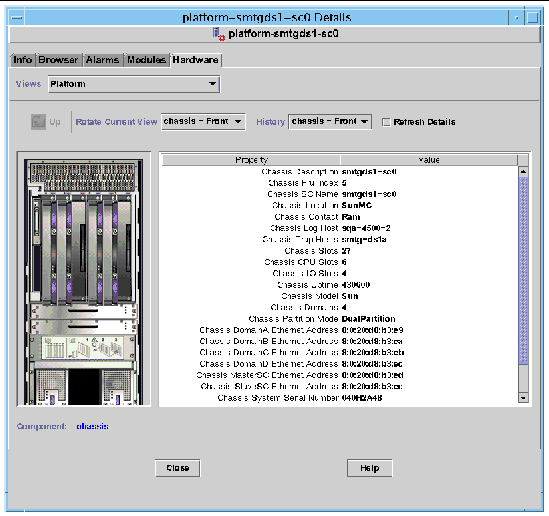Select the Chassis CPU Slots row
Image resolution: width=549 pixels, height=516 pixels.
340,262
